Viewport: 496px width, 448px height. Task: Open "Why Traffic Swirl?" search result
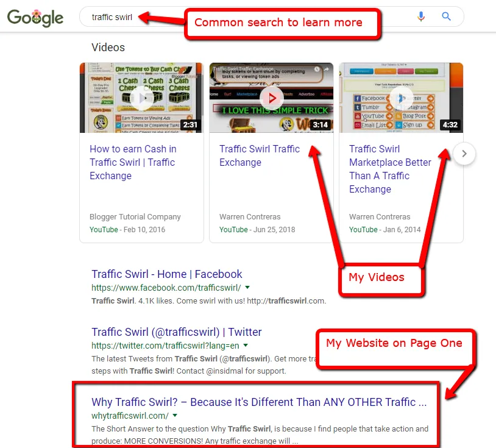coord(259,402)
